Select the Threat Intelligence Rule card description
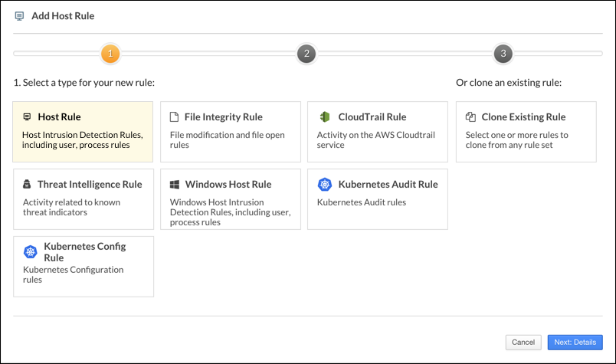 71,208
